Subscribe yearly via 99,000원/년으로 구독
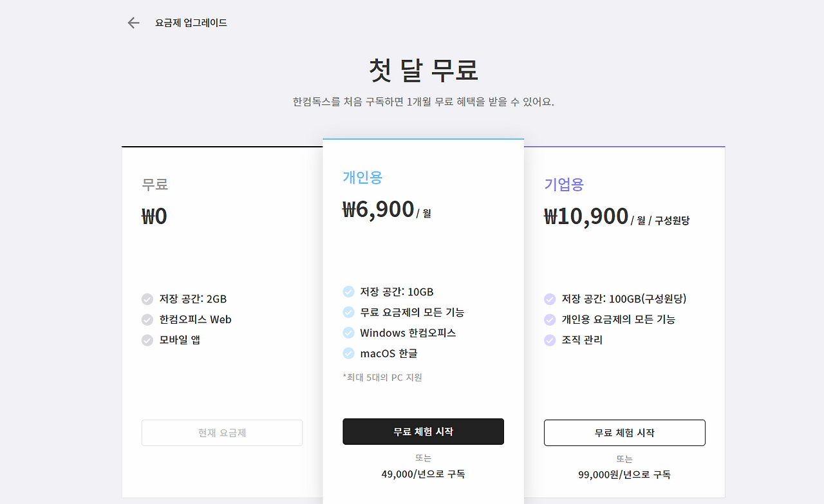 (624, 474)
